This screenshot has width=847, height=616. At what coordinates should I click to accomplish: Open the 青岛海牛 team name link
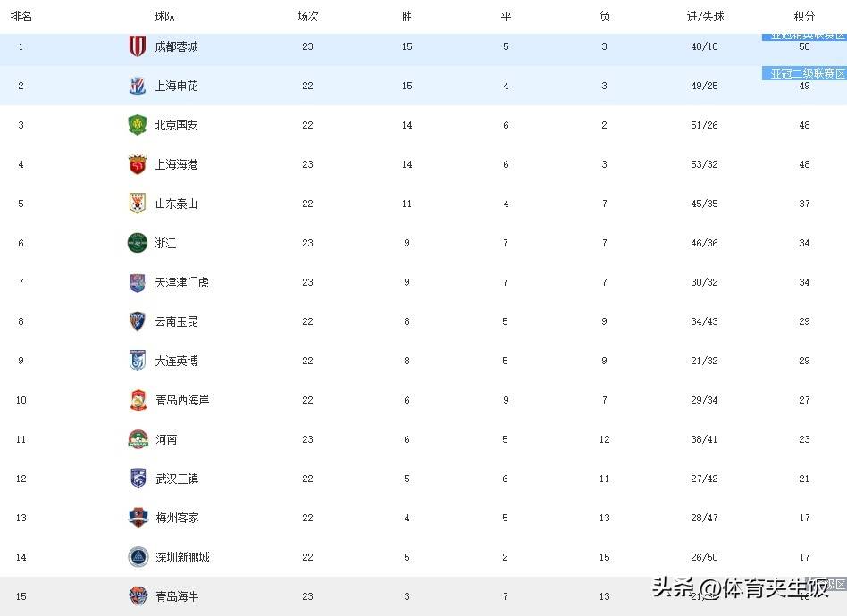point(177,596)
